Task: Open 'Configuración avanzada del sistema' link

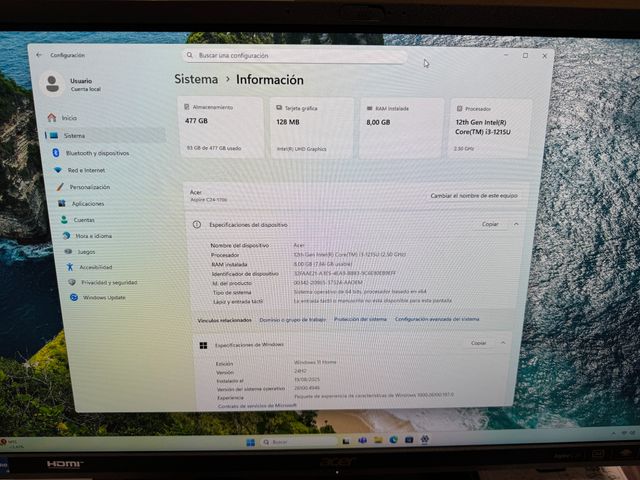Action: (x=437, y=319)
